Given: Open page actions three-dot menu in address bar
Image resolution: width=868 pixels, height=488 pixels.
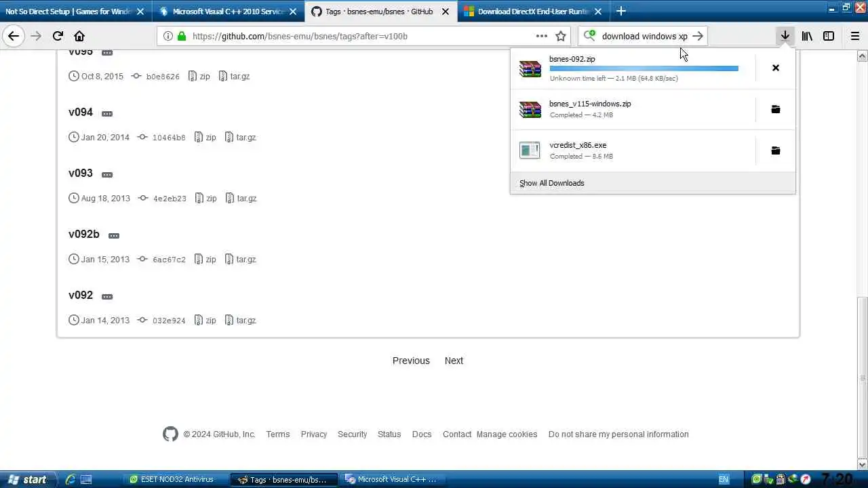Looking at the screenshot, I should (541, 36).
